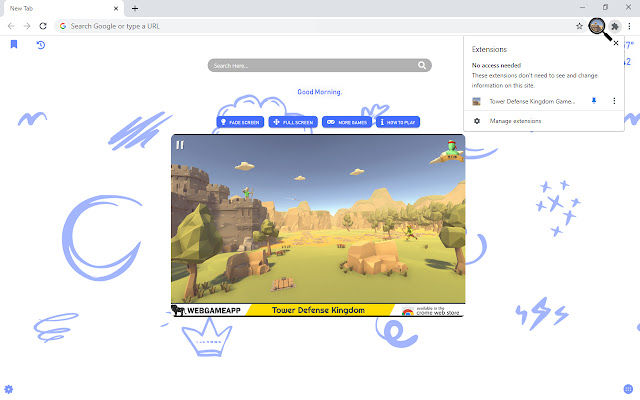This screenshot has height=400, width=640.
Task: Bookmark this tab with the star icon
Action: [x=579, y=26]
